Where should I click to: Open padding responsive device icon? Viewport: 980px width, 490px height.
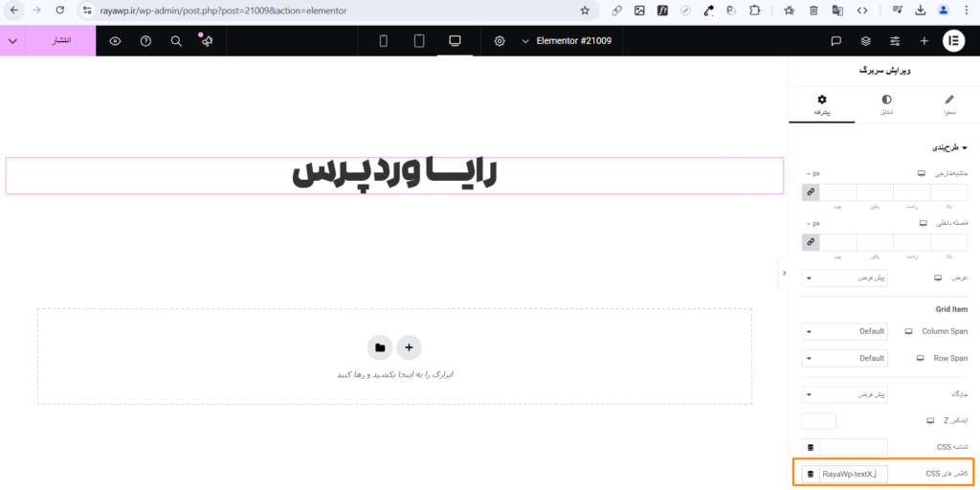pyautogui.click(x=924, y=223)
